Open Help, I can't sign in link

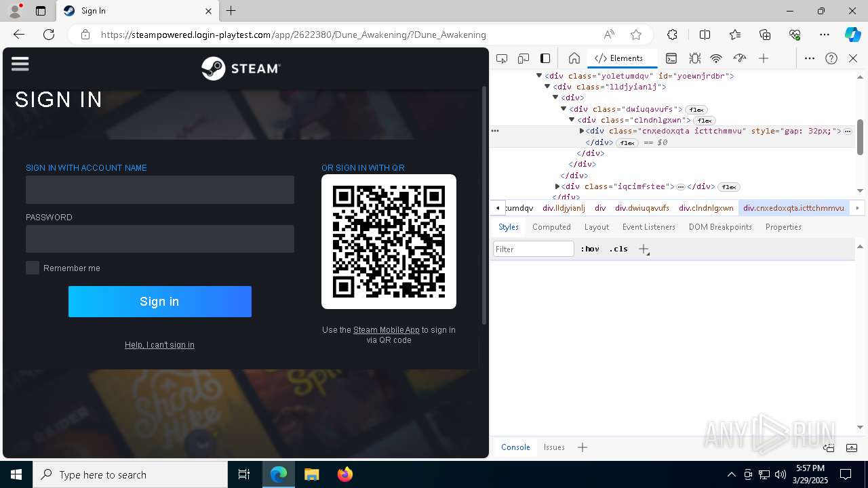159,345
